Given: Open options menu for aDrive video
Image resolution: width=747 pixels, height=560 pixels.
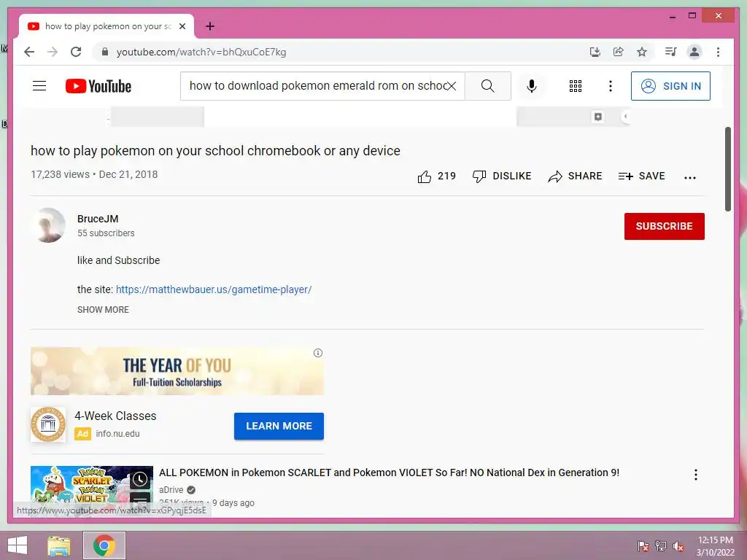Looking at the screenshot, I should (x=695, y=474).
